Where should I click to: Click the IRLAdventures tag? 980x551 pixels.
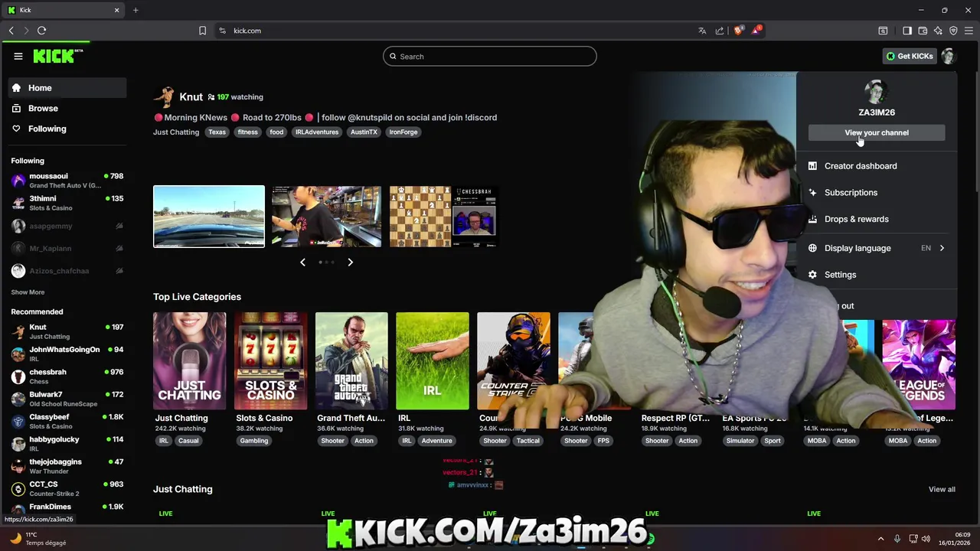[x=317, y=132]
